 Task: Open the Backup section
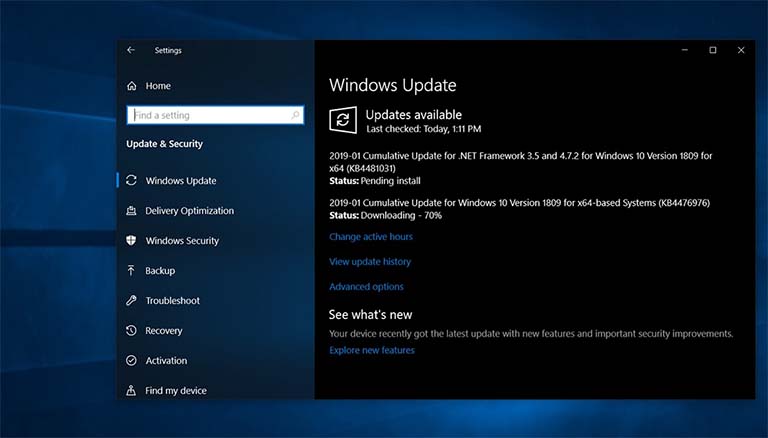(x=160, y=270)
